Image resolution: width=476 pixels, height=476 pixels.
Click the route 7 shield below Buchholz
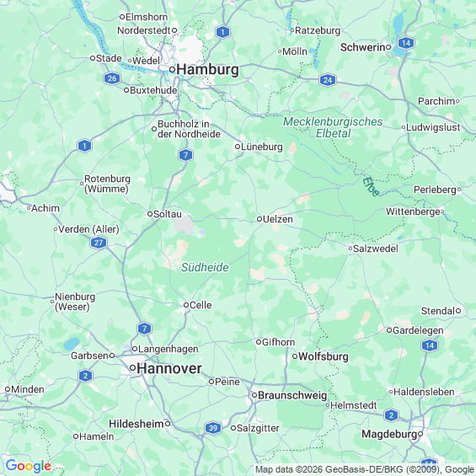[185, 155]
